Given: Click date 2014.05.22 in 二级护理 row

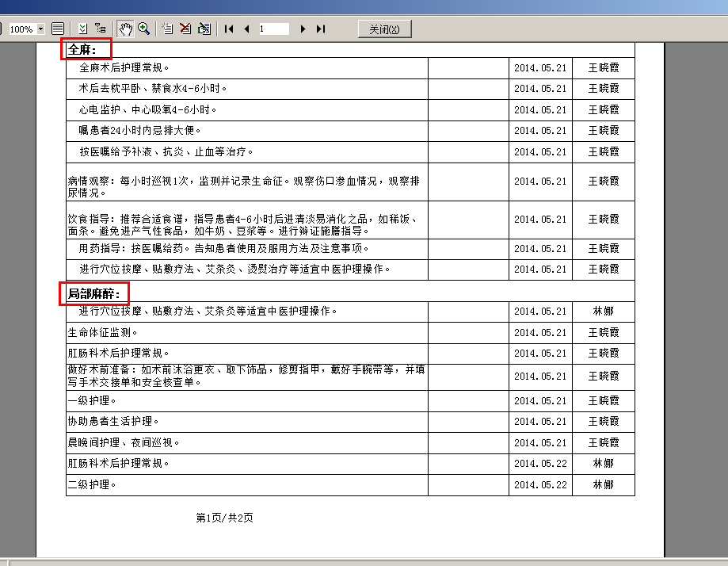Looking at the screenshot, I should [x=540, y=485].
